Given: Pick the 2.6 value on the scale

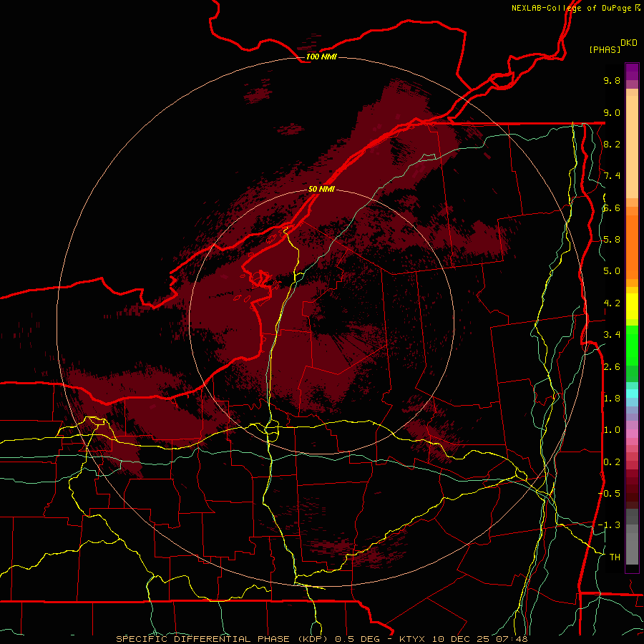Looking at the screenshot, I should click(612, 367).
